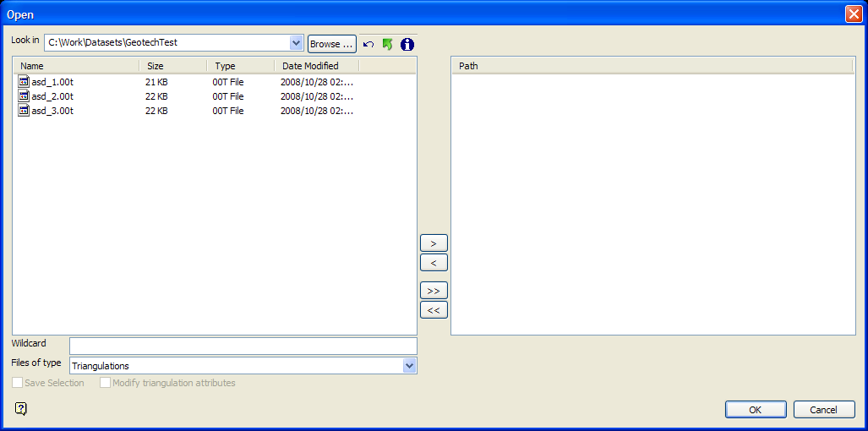868x431 pixels.
Task: Remove all files with the << button
Action: (434, 310)
